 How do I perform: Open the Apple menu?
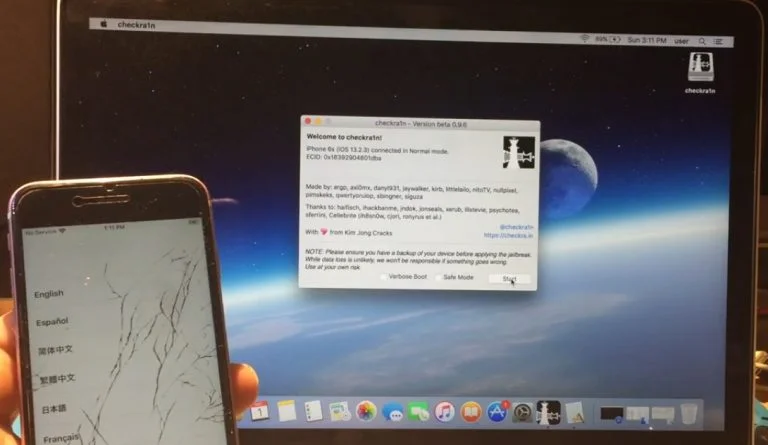coord(103,24)
